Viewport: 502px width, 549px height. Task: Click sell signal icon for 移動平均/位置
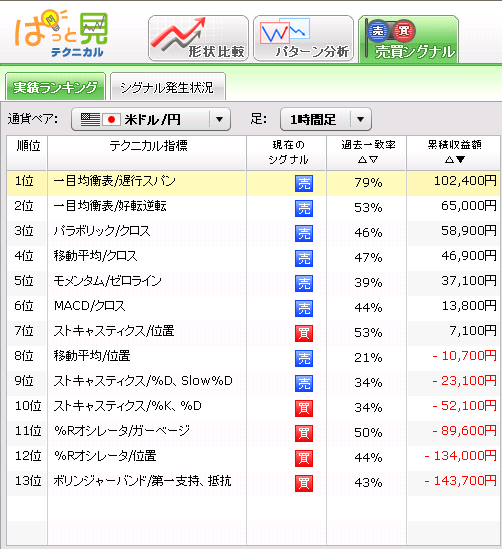304,358
